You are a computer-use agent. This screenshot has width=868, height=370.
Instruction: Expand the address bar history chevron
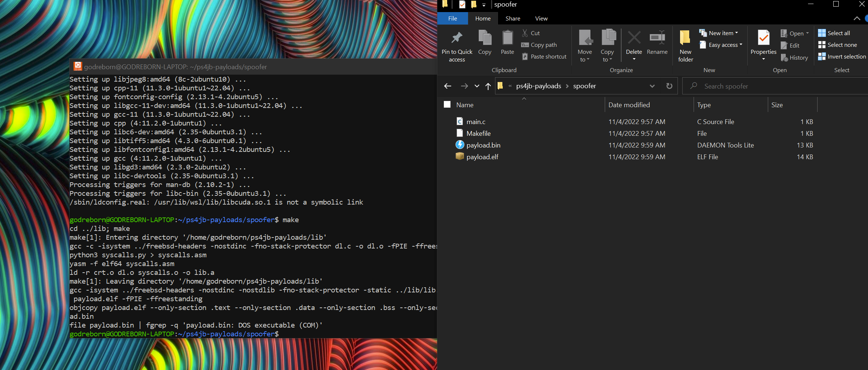tap(652, 86)
